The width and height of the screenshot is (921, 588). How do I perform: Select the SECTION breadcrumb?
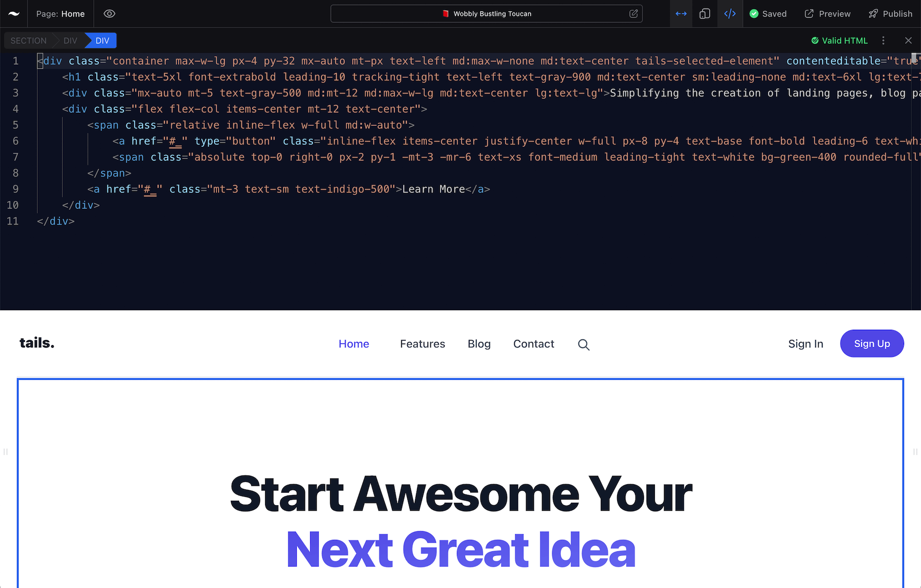tap(28, 40)
